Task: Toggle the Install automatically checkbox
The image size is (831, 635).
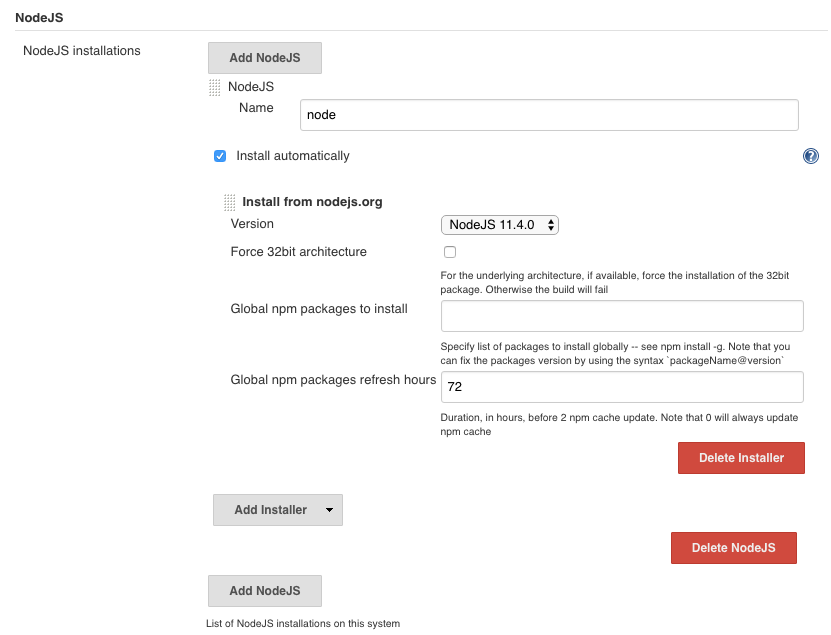Action: click(220, 156)
